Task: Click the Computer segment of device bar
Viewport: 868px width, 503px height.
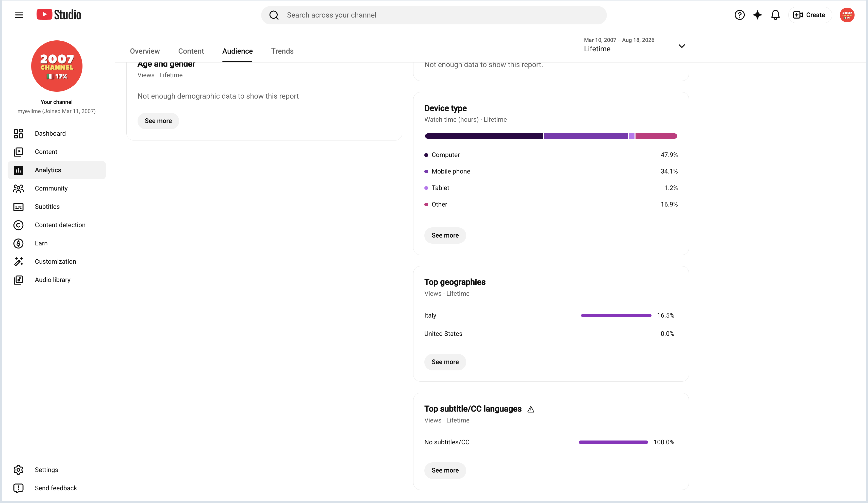Action: coord(483,136)
